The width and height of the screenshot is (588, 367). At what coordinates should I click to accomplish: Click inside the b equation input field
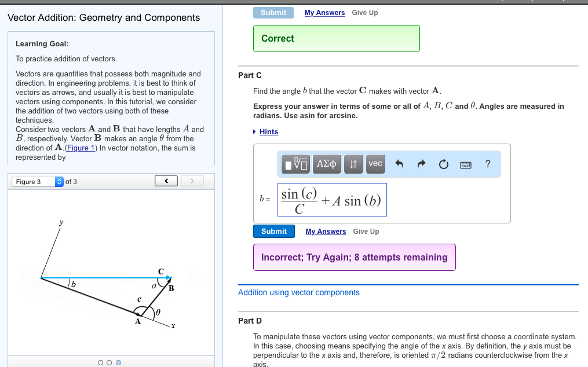[332, 199]
